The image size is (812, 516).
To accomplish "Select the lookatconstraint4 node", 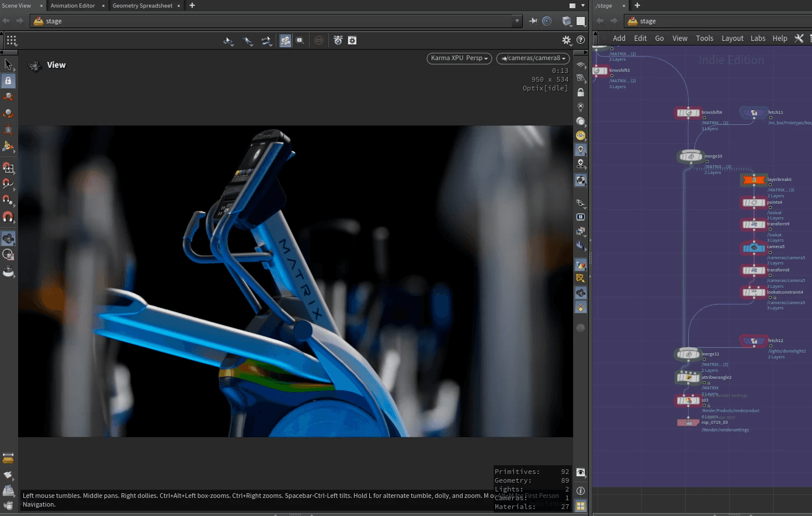I will tap(754, 292).
